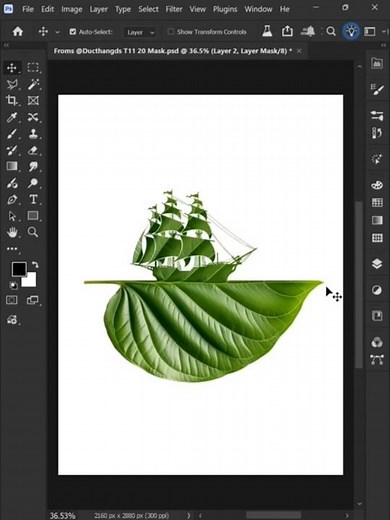Open the Image menu
The width and height of the screenshot is (390, 520).
72,9
